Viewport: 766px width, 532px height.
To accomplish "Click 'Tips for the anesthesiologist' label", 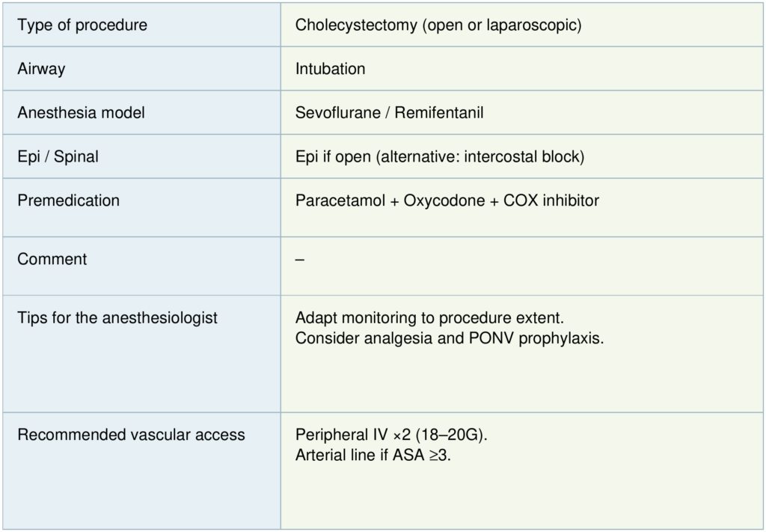I will point(117,317).
